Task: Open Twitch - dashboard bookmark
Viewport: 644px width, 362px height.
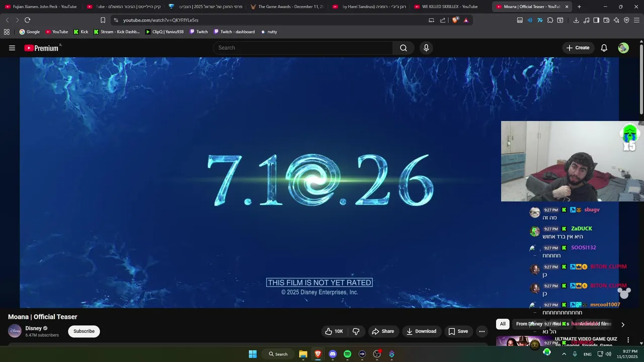Action: click(x=234, y=32)
